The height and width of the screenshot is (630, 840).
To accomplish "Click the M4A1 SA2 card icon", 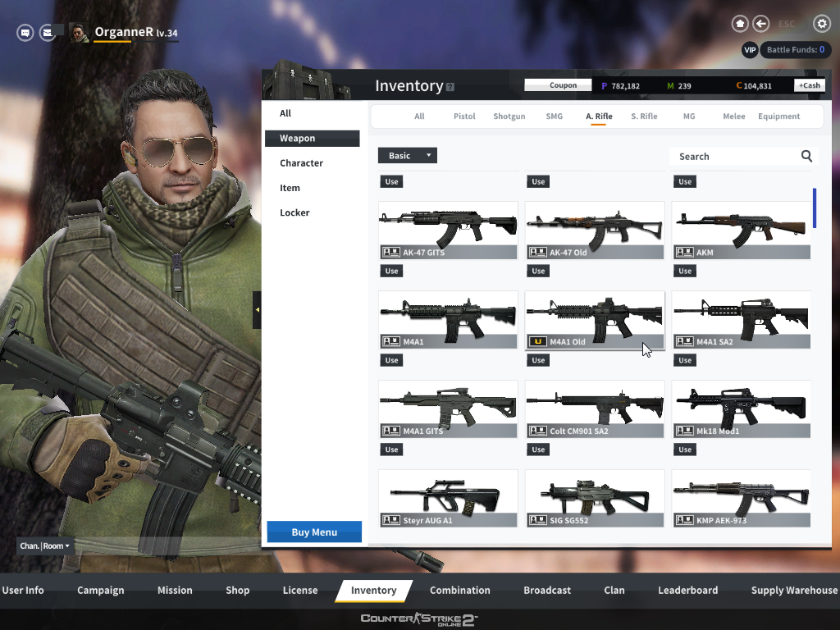I will pyautogui.click(x=685, y=342).
